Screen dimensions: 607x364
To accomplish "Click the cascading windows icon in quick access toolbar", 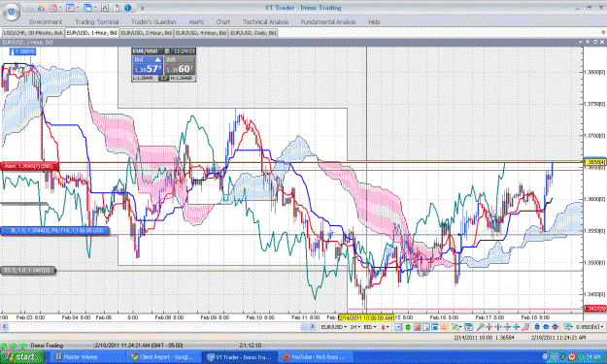I will coord(87,8).
